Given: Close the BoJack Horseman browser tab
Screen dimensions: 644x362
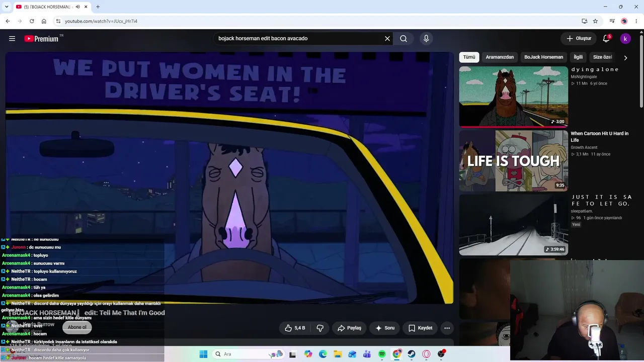Looking at the screenshot, I should 86,7.
